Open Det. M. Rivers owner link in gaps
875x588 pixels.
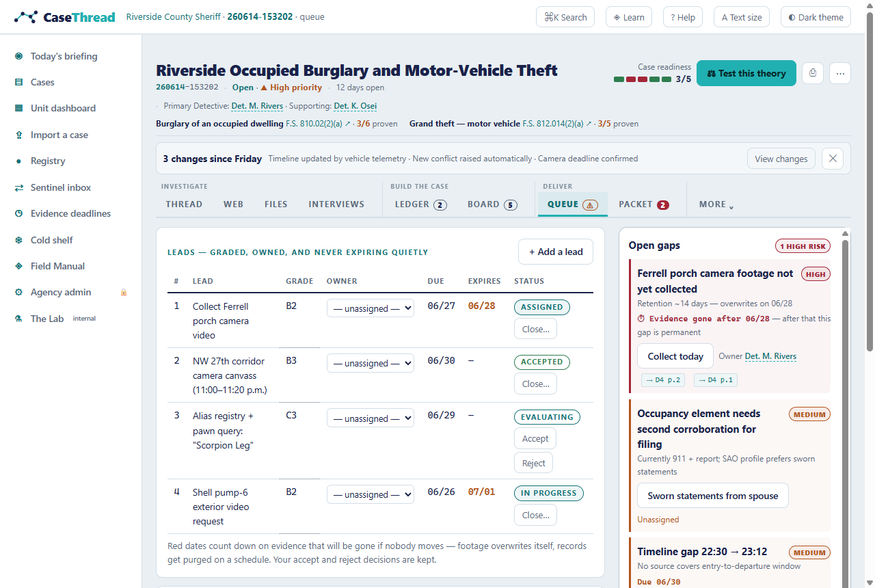pyautogui.click(x=770, y=356)
